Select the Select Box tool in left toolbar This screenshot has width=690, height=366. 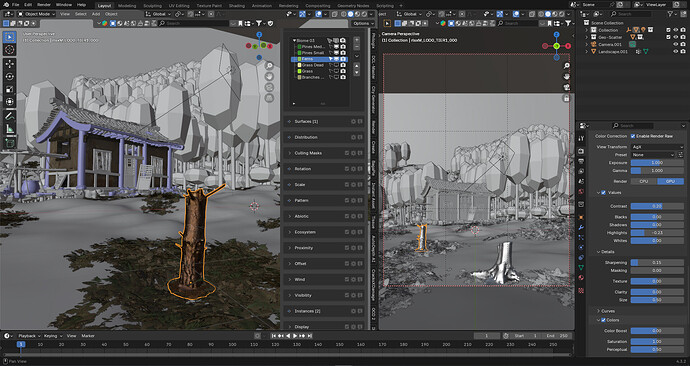tap(10, 37)
